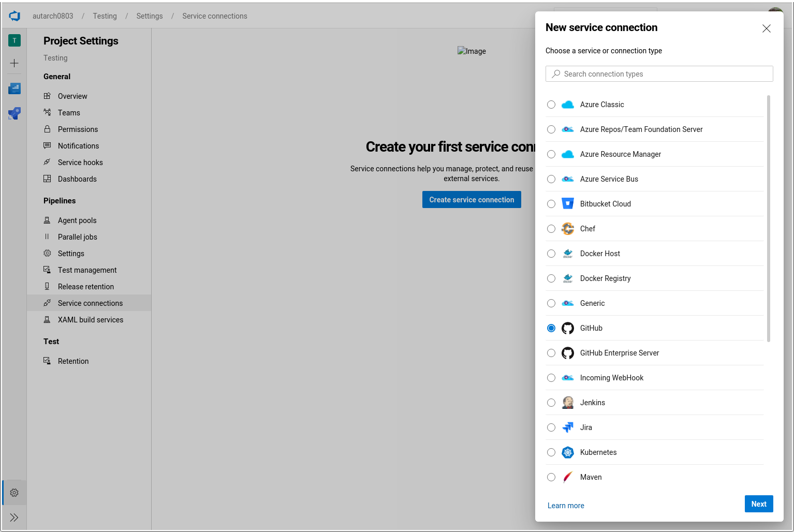Close the New service connection panel
Screen dimensions: 794x532
coord(767,28)
